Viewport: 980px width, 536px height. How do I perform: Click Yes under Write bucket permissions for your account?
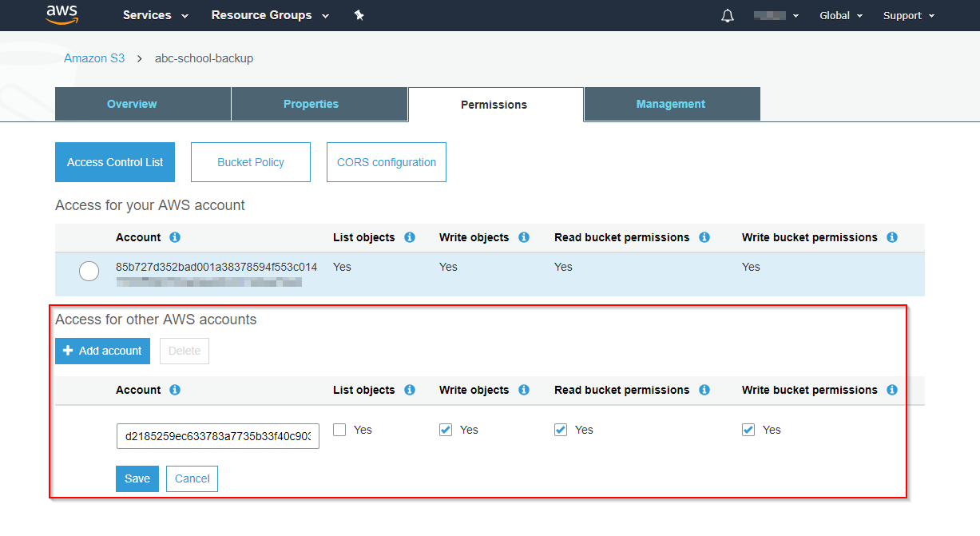pos(751,267)
